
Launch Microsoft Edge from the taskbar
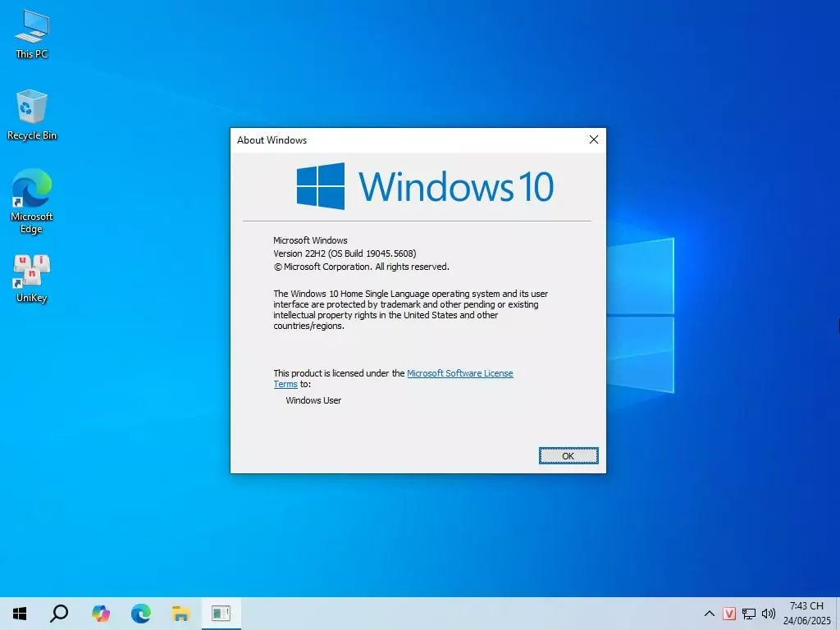[141, 614]
